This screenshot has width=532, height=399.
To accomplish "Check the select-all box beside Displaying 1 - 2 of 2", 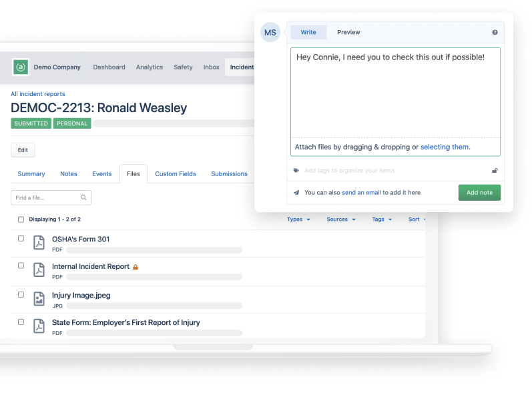I will click(21, 220).
